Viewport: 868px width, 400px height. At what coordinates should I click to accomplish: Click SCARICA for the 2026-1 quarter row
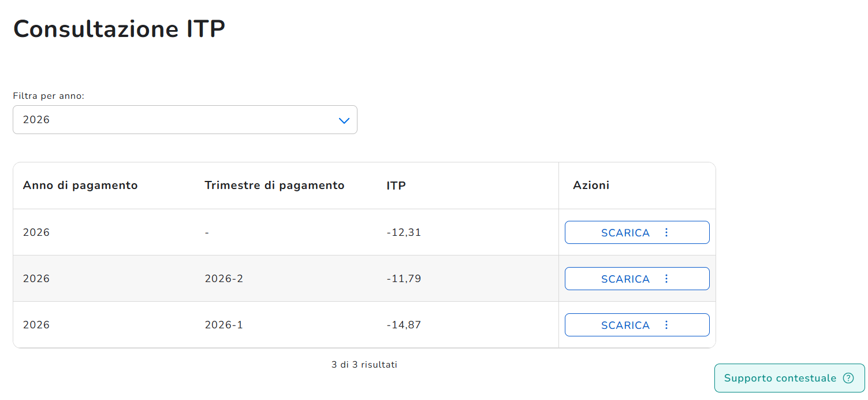[625, 325]
